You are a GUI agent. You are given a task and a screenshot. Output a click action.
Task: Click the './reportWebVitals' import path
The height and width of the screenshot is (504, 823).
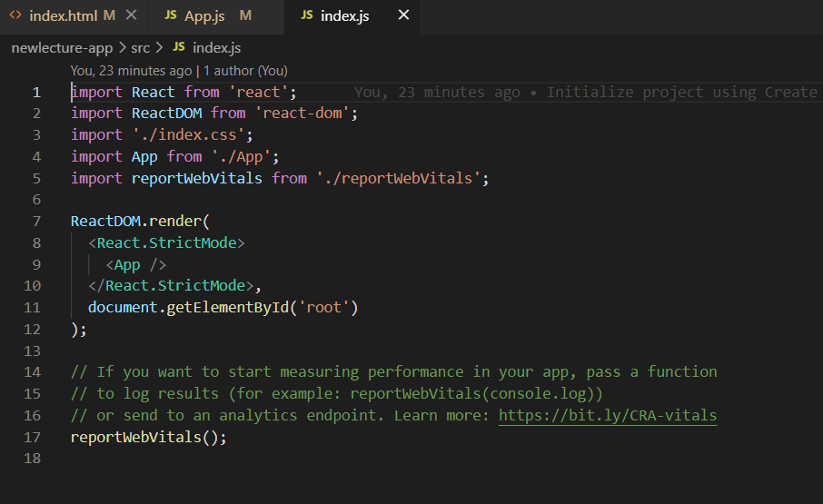click(x=399, y=178)
